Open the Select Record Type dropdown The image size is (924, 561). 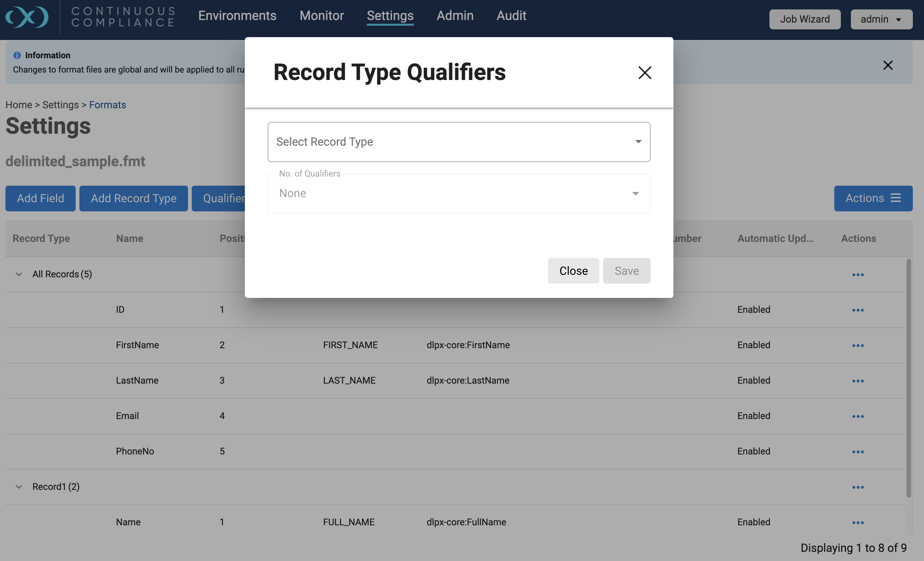click(x=459, y=142)
